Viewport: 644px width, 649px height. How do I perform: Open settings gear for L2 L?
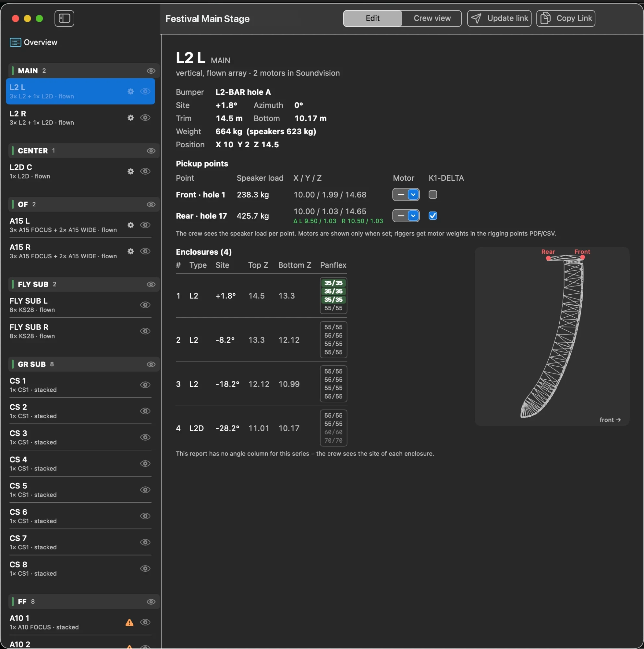tap(131, 92)
